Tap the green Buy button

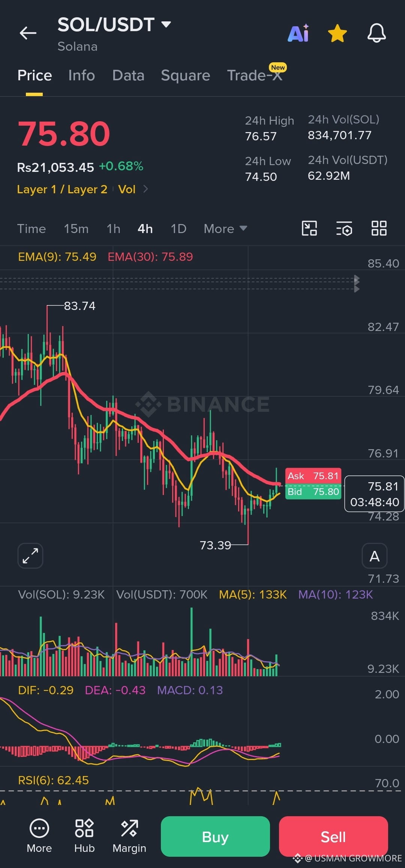coord(215,836)
